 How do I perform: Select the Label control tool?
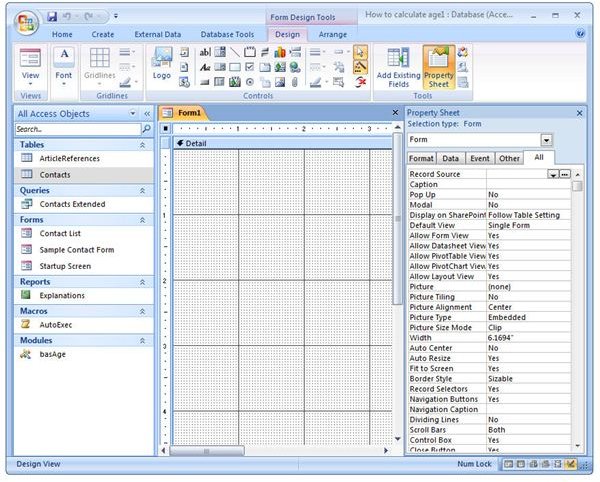pos(205,68)
